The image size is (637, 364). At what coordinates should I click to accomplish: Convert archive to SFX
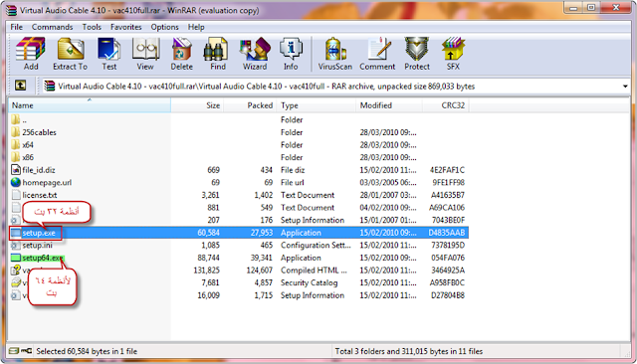click(x=453, y=54)
